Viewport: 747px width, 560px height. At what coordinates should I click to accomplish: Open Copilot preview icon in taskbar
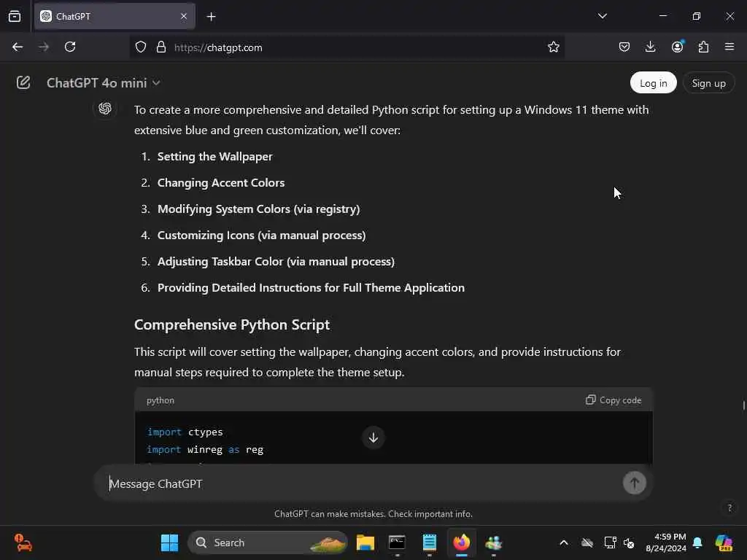click(724, 542)
